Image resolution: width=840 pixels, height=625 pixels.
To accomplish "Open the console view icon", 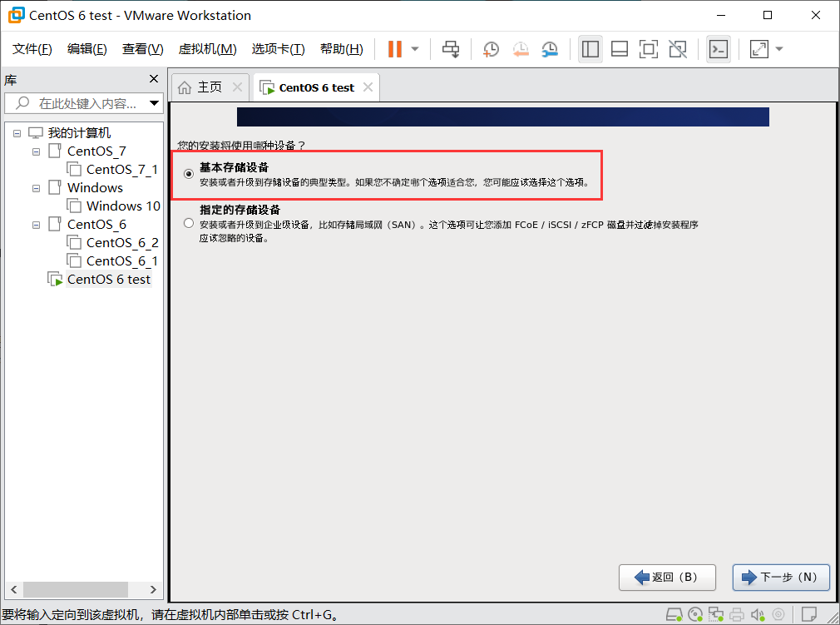I will click(x=718, y=49).
